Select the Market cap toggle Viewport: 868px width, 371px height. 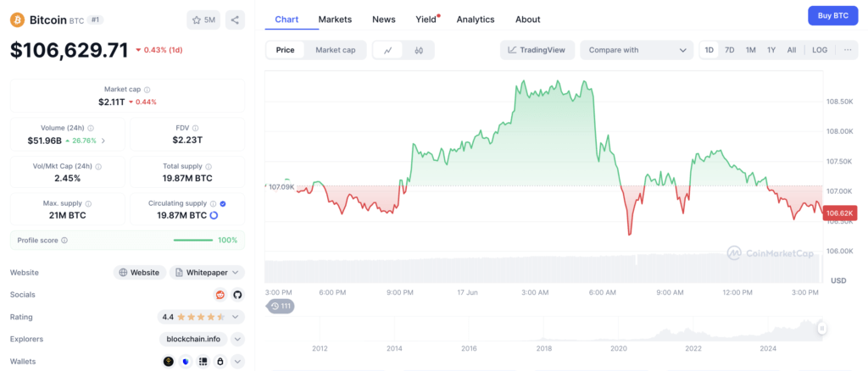(336, 50)
